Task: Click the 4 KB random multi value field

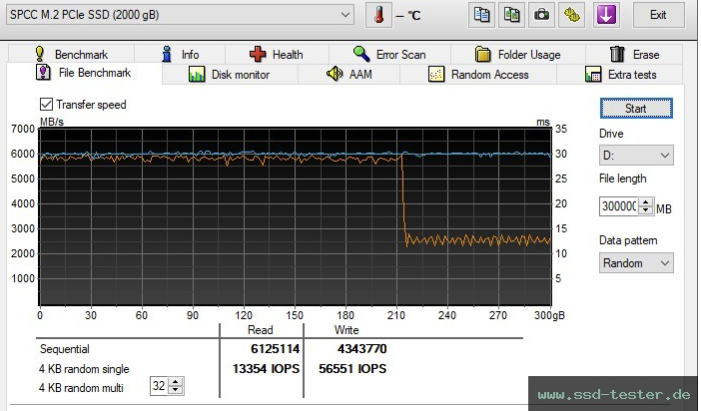Action: [159, 386]
